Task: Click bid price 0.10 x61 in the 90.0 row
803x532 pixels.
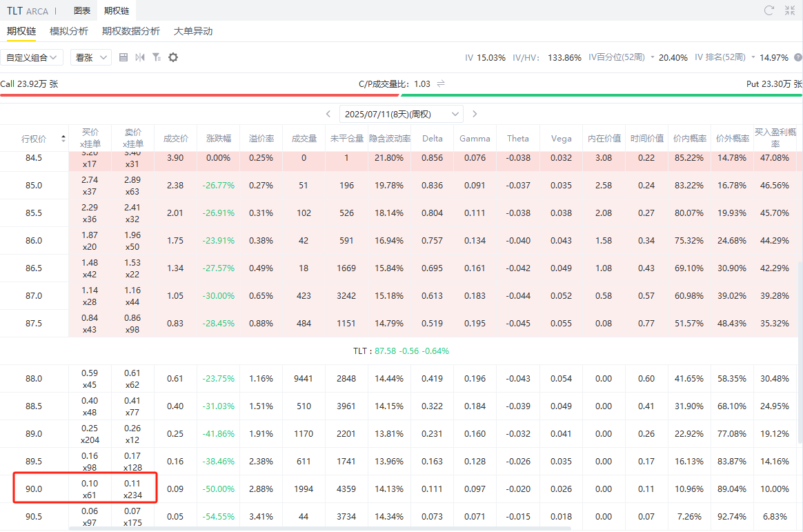Action: [90, 489]
